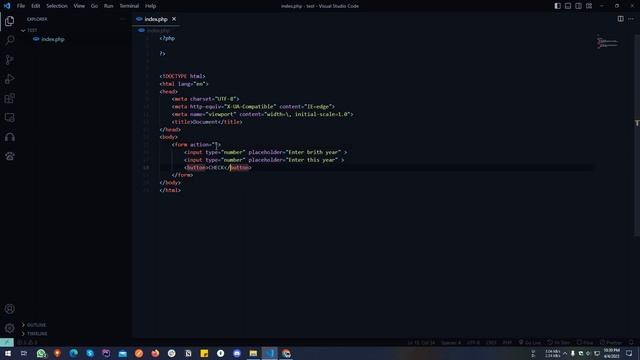Open the Manage gear icon
This screenshot has height=360, width=640.
click(x=9, y=328)
